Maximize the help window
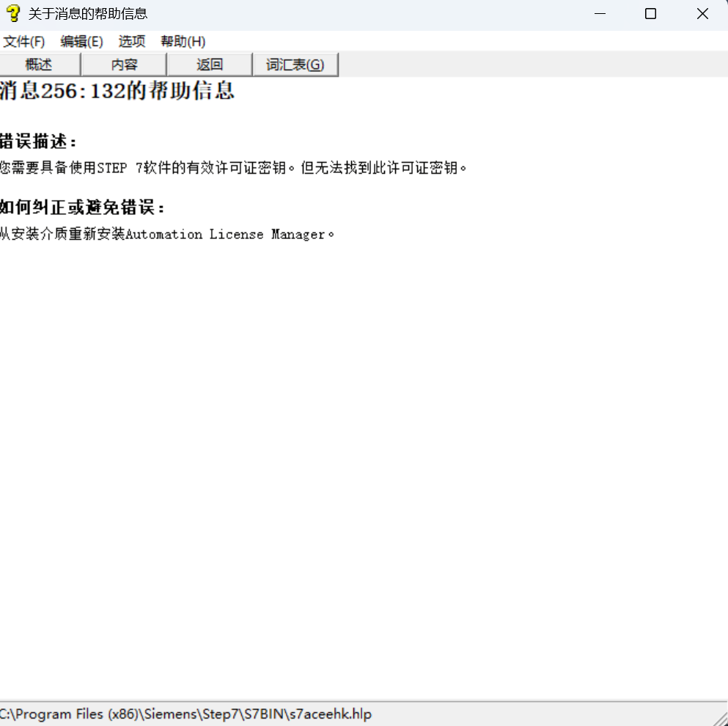The width and height of the screenshot is (728, 726). click(650, 14)
